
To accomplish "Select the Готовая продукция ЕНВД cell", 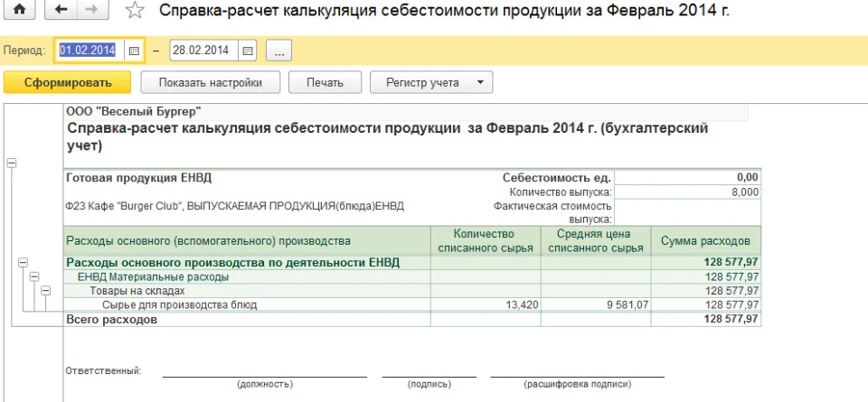I will point(139,177).
